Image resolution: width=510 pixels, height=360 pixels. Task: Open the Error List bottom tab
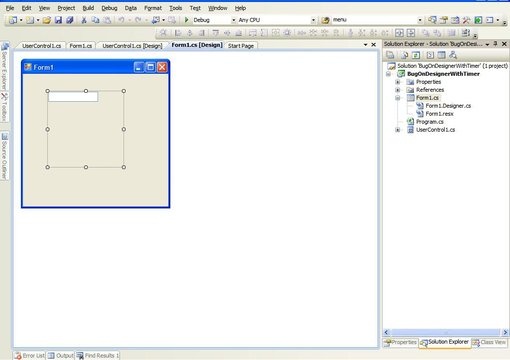30,355
